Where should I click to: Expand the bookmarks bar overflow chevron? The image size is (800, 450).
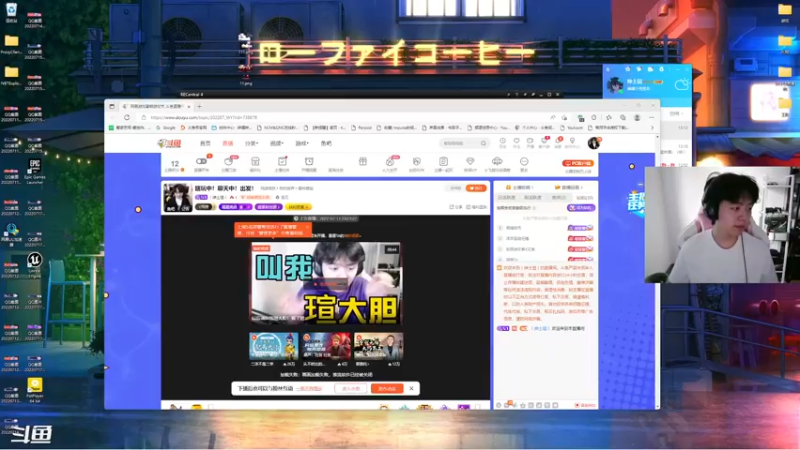(652, 128)
